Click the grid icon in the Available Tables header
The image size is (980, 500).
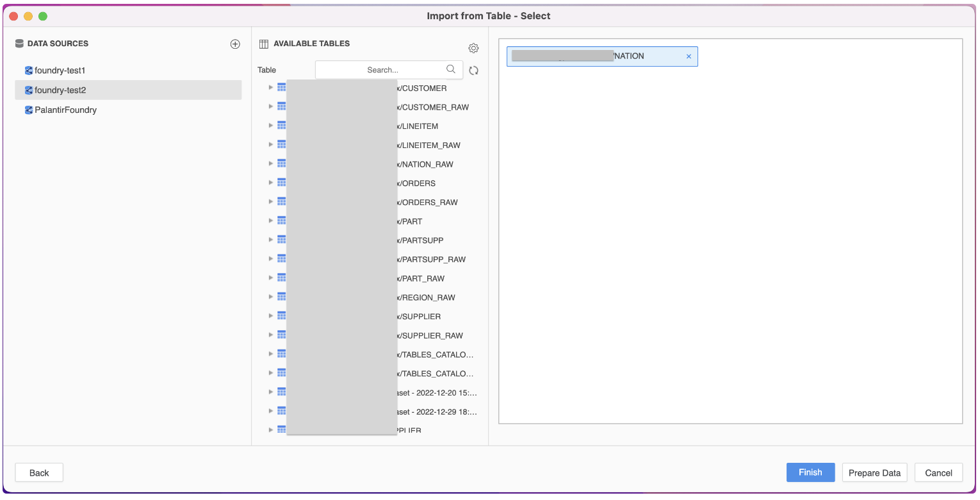point(263,43)
